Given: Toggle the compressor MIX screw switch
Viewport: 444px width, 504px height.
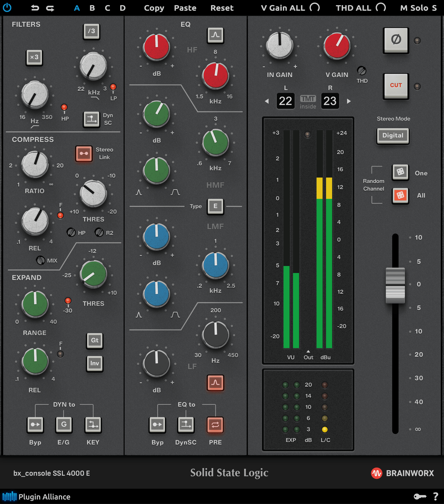Looking at the screenshot, I should point(41,260).
